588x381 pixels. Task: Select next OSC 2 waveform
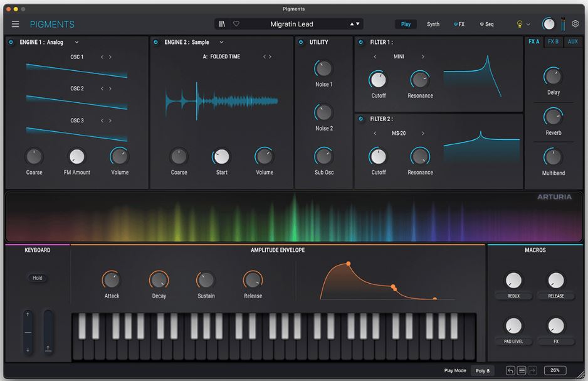[110, 89]
